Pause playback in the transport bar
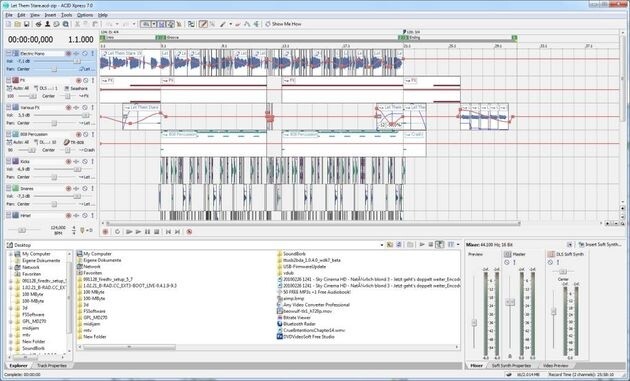 click(147, 231)
